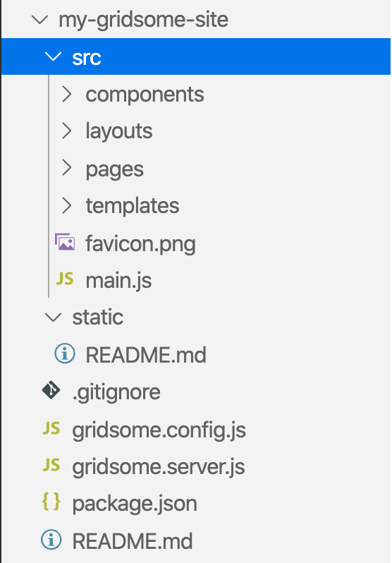392x563 pixels.
Task: Collapse the src folder chevron
Action: click(x=53, y=56)
